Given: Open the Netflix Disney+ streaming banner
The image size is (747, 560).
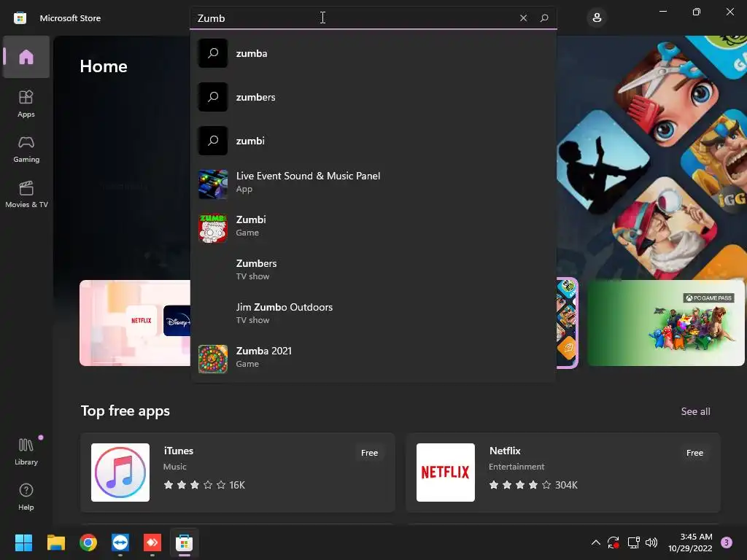Looking at the screenshot, I should point(135,323).
